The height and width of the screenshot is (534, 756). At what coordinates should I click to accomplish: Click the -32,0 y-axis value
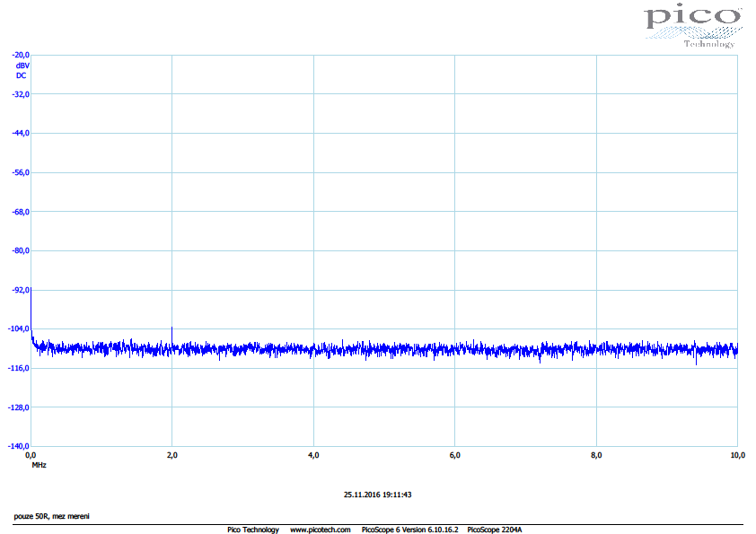(21, 94)
